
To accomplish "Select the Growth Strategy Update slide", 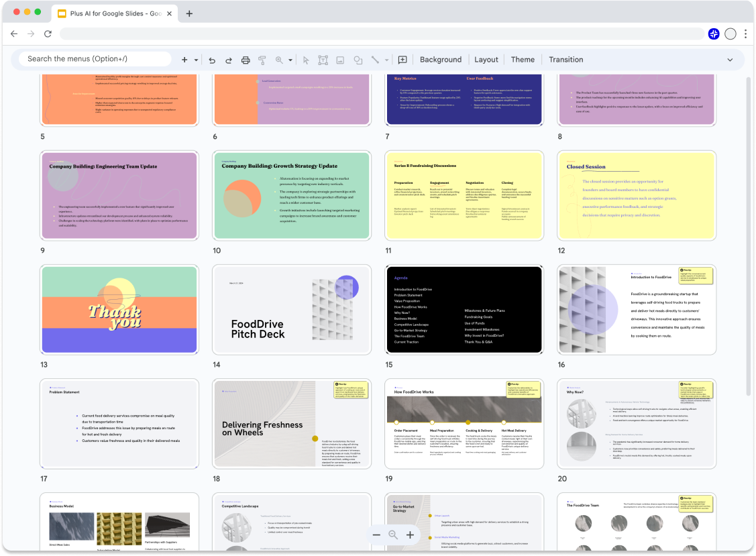I will coord(292,195).
